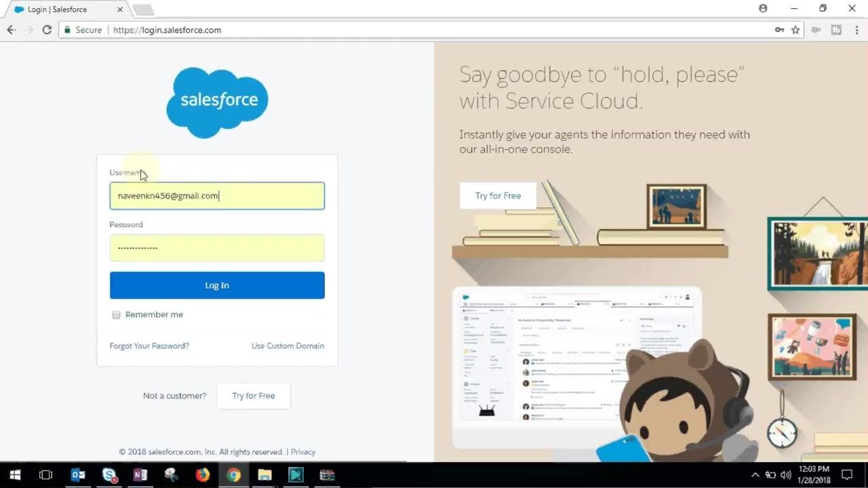868x488 pixels.
Task: Open the Windows Start menu
Action: tap(15, 475)
